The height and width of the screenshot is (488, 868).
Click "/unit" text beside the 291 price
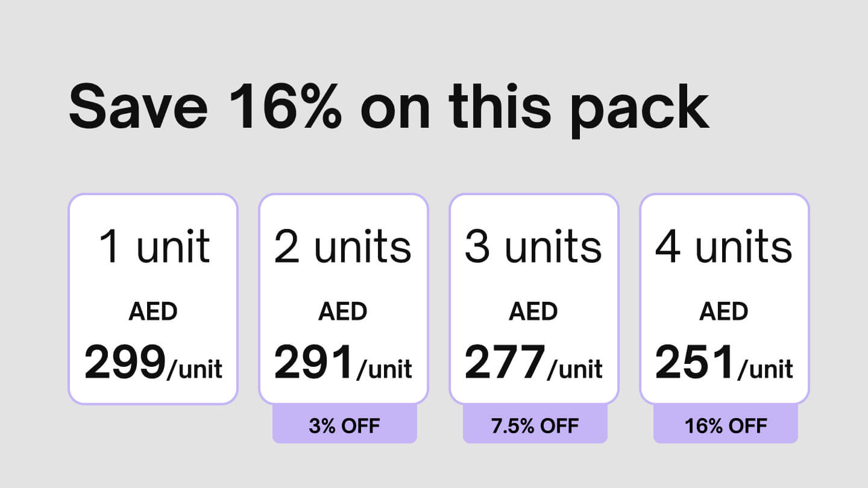tap(385, 368)
